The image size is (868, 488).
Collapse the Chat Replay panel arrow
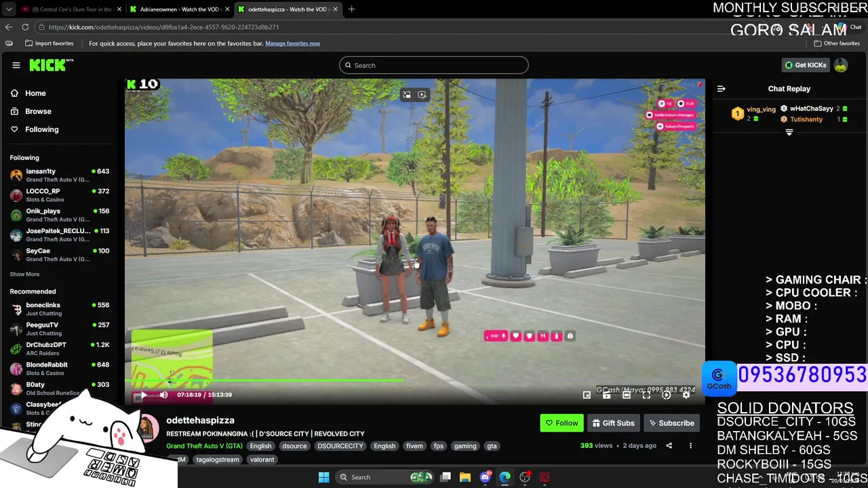721,89
